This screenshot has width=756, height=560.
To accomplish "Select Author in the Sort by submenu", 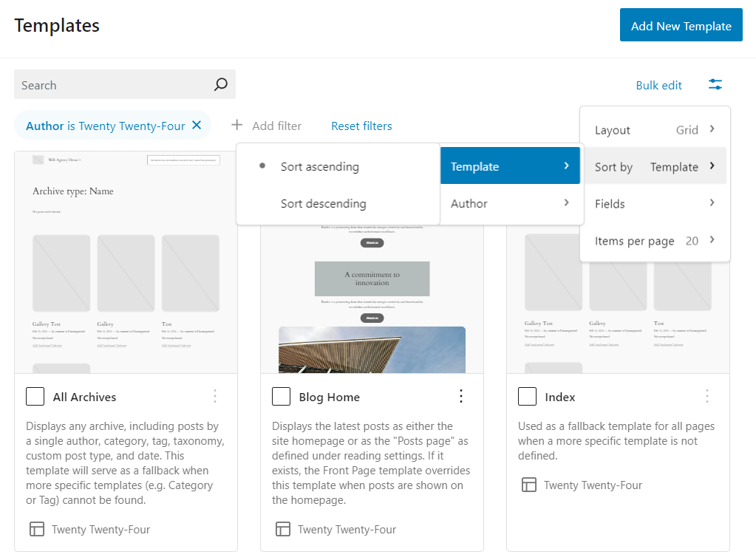I will tap(510, 203).
